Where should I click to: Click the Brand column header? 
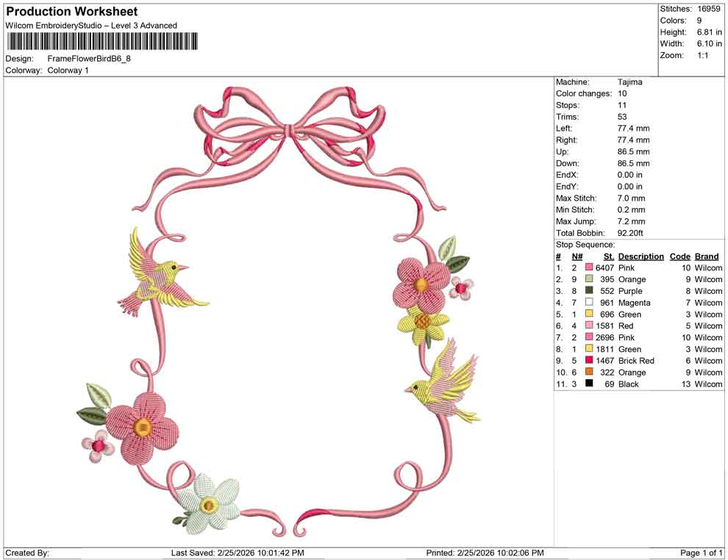(707, 256)
